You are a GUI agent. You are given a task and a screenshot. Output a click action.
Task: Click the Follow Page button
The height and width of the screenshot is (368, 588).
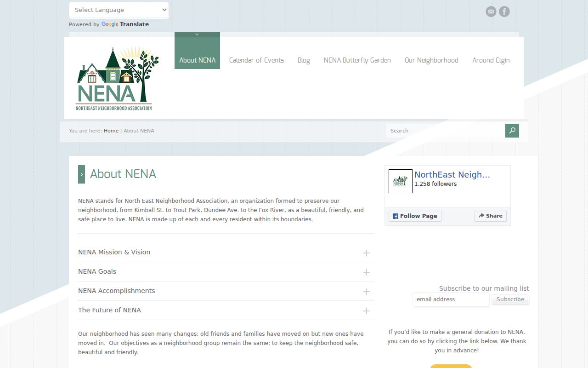(x=415, y=216)
